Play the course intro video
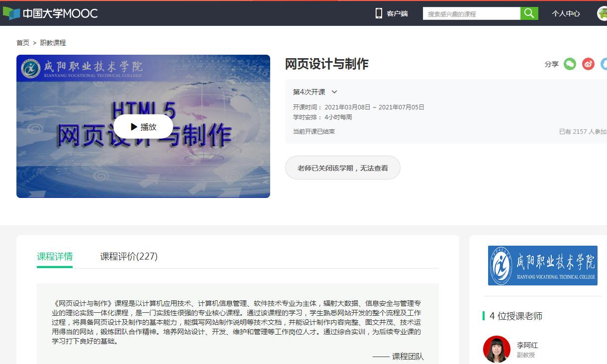Image resolution: width=607 pixels, height=364 pixels. [x=143, y=127]
